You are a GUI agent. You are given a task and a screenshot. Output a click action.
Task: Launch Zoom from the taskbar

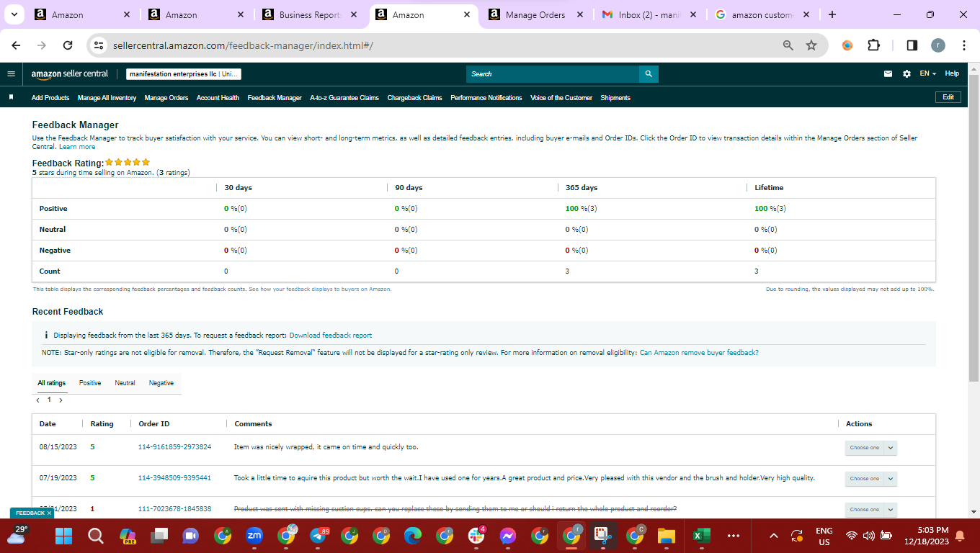(254, 536)
